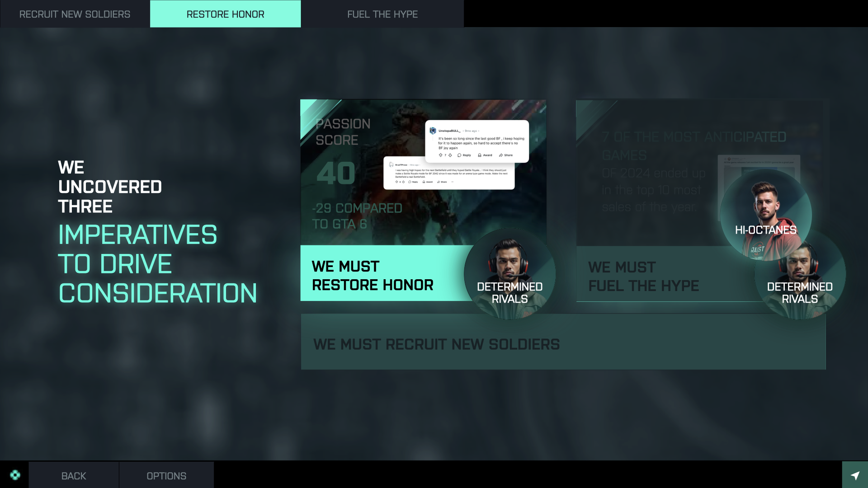The image size is (868, 488).
Task: Click the upvote arrow on UnstopaBULL_ comment
Action: pyautogui.click(x=441, y=155)
